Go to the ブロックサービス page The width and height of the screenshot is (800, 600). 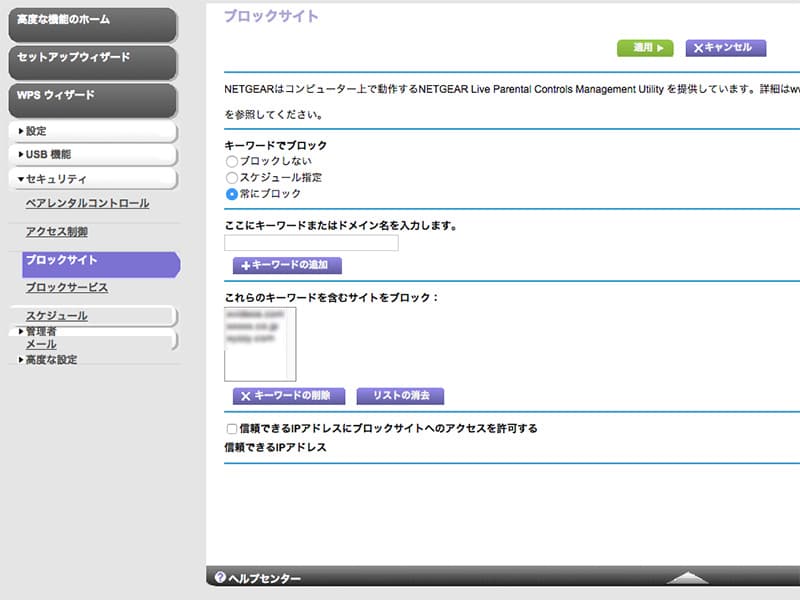pyautogui.click(x=66, y=288)
